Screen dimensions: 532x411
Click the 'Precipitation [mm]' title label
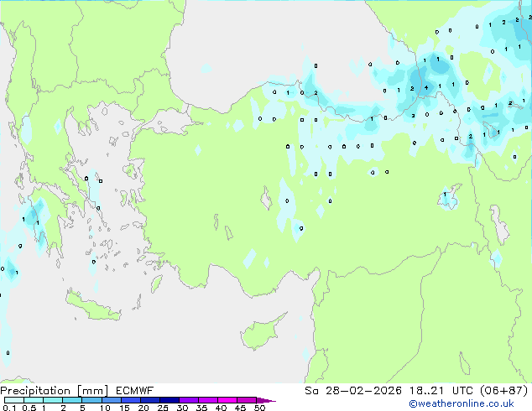55,391
